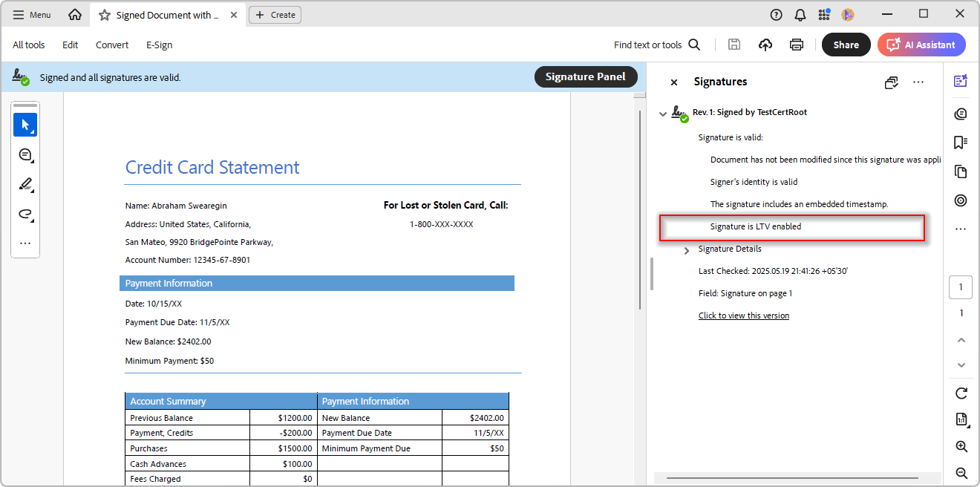Open notifications bell
Viewport: 980px width, 487px height.
pyautogui.click(x=800, y=15)
